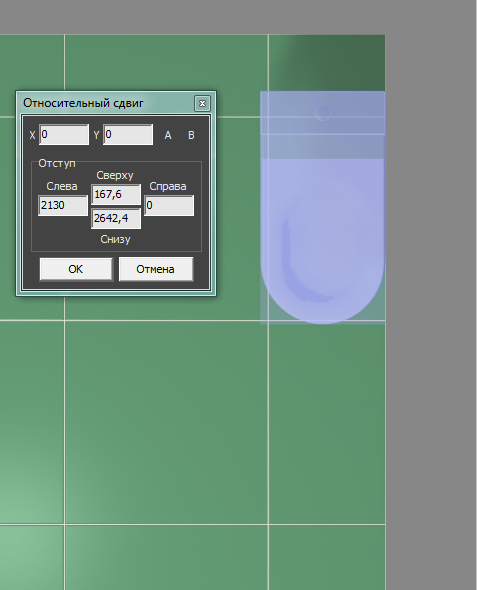Cancel with the Отмена button
The image size is (477, 590).
pyautogui.click(x=156, y=269)
